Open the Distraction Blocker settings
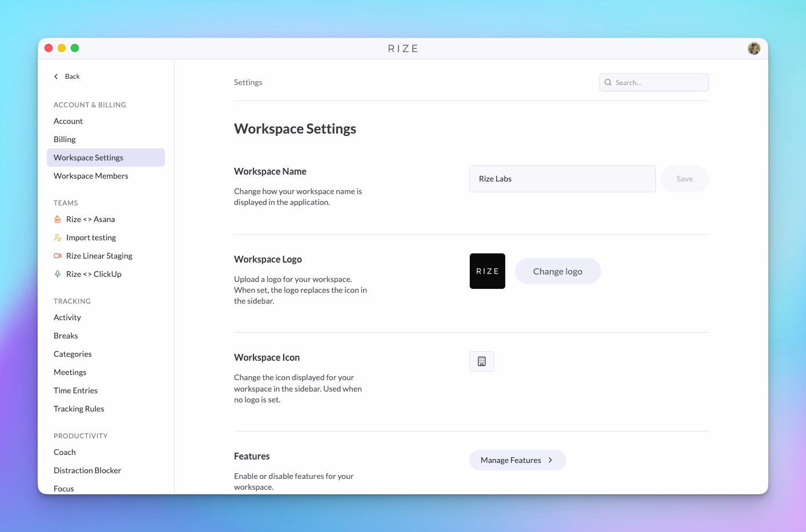Viewport: 806px width, 532px height. coord(87,470)
